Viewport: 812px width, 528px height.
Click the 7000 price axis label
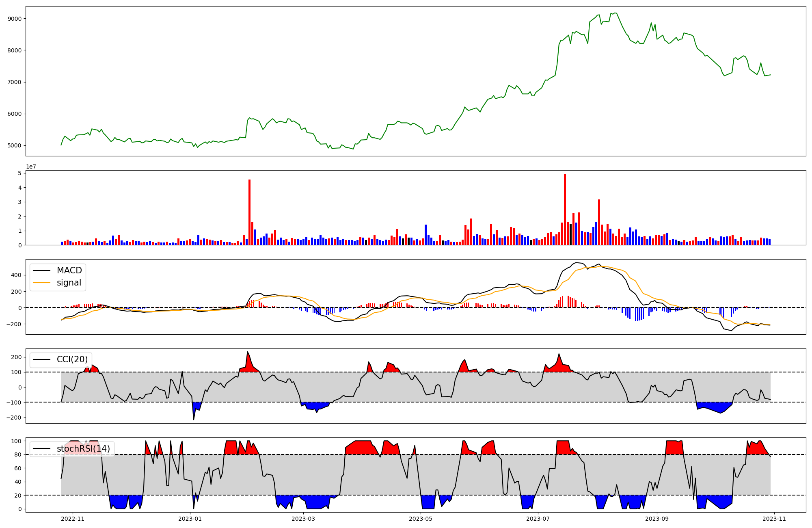pos(15,82)
